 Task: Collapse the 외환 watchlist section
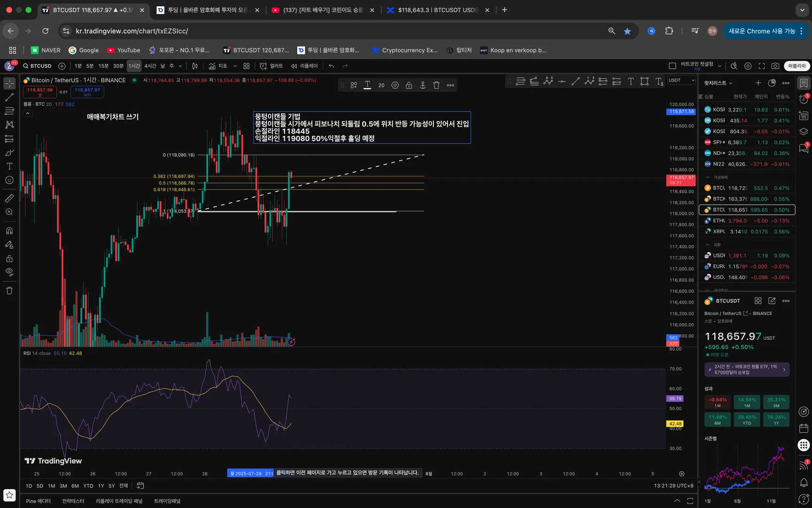(708, 245)
